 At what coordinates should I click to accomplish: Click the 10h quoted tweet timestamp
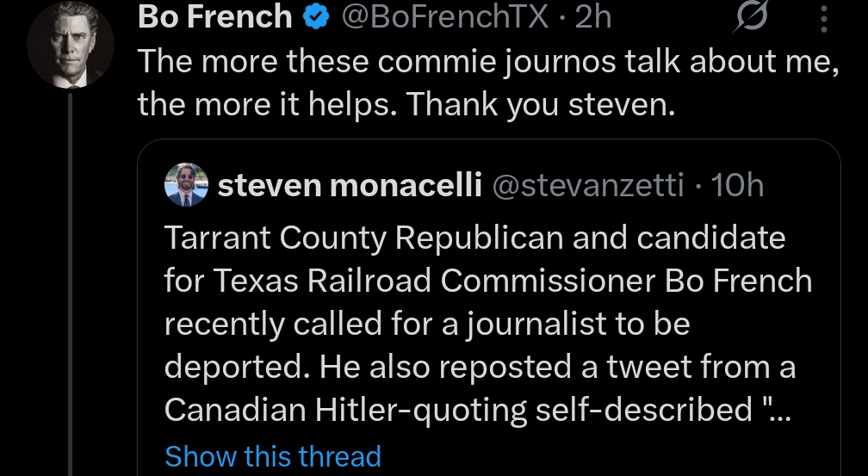click(738, 184)
